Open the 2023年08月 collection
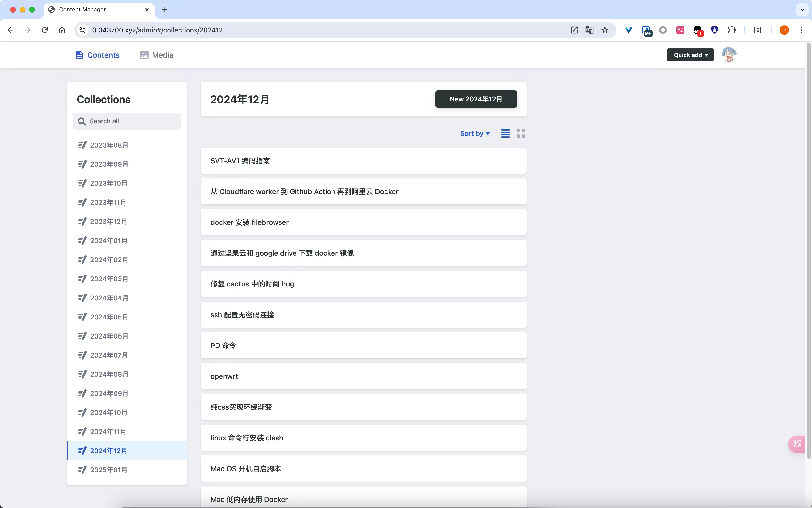 coord(127,145)
